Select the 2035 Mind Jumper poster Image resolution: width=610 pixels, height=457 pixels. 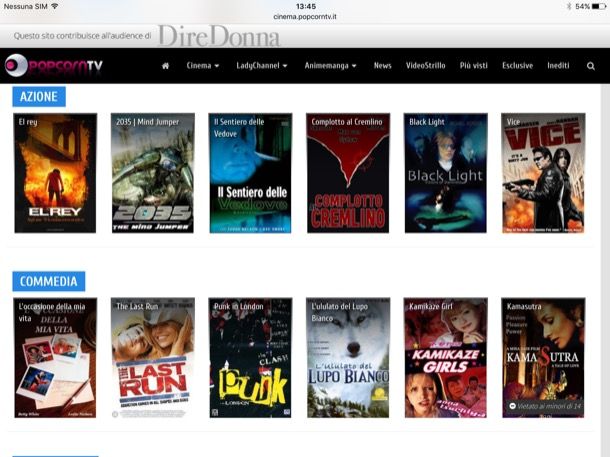[x=153, y=173]
